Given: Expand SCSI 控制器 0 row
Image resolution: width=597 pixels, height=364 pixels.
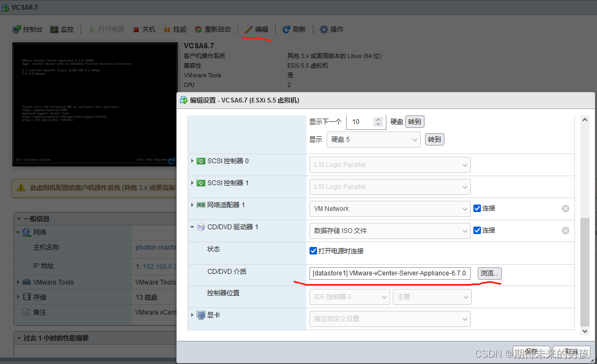Looking at the screenshot, I should [x=192, y=161].
